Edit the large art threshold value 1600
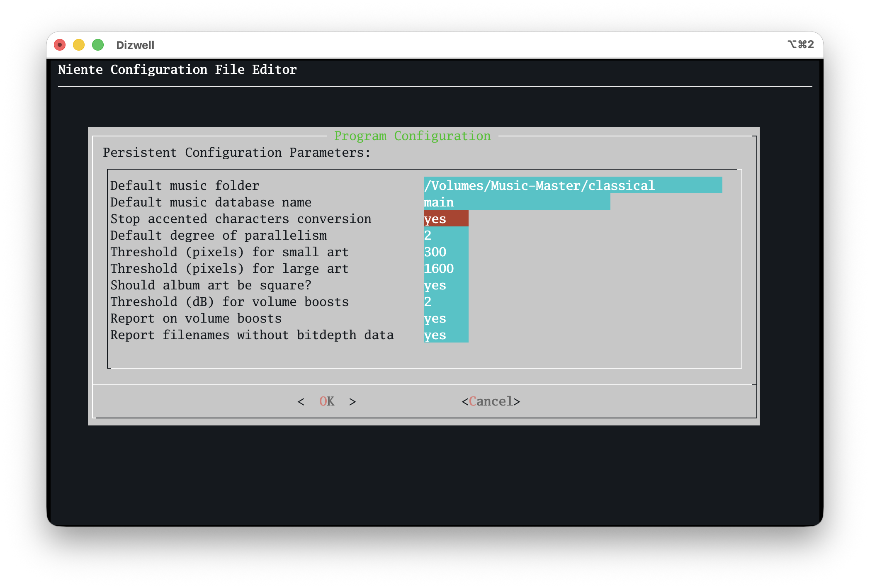The width and height of the screenshot is (870, 588). (x=438, y=269)
